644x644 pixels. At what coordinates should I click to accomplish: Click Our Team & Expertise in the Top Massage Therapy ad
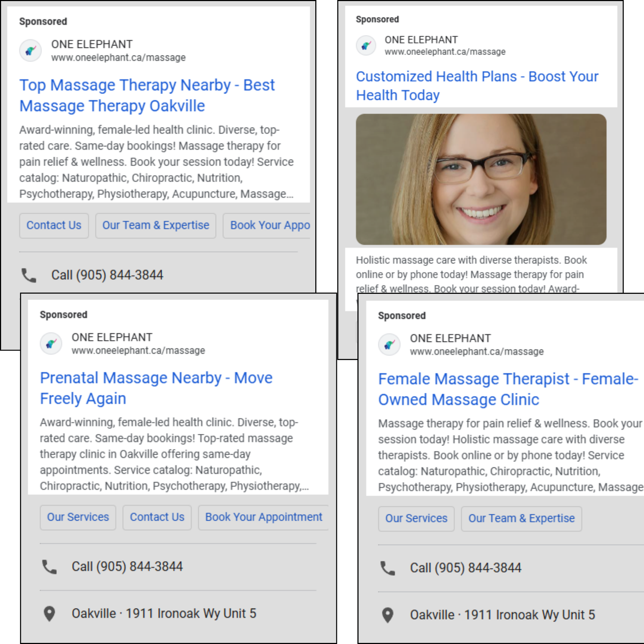[x=156, y=226]
